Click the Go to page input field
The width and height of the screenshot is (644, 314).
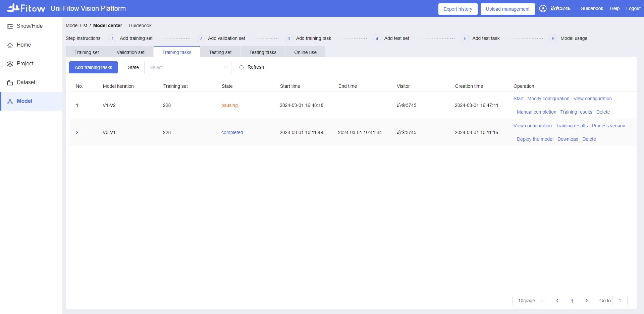coord(620,301)
